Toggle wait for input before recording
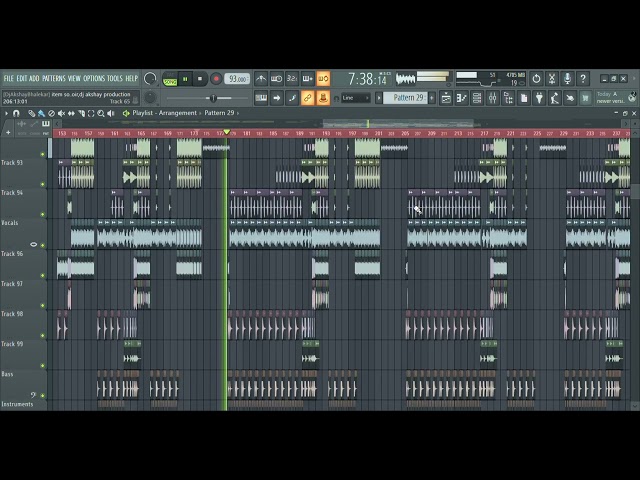 pyautogui.click(x=276, y=79)
